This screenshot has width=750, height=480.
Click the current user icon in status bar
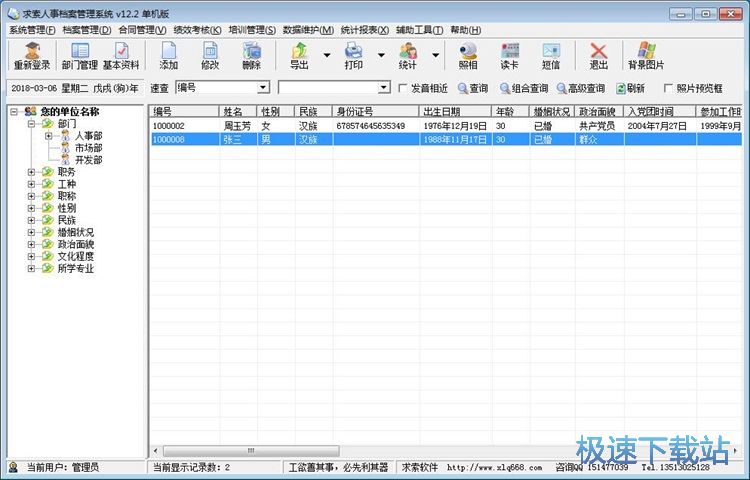click(x=13, y=467)
